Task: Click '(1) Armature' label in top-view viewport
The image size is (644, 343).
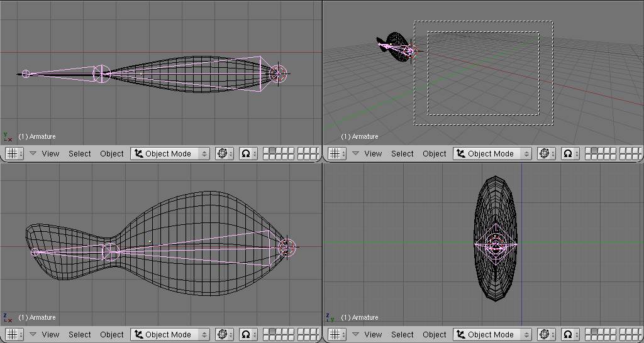Action: pyautogui.click(x=37, y=136)
